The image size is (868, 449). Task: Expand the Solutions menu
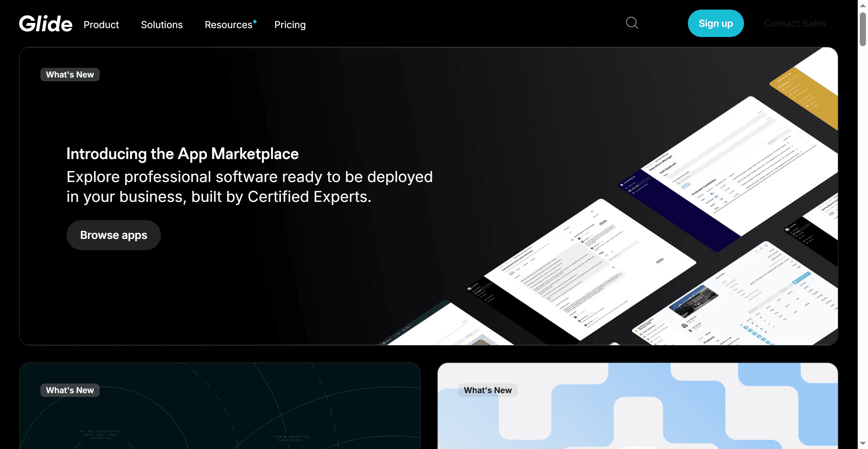[x=162, y=25]
